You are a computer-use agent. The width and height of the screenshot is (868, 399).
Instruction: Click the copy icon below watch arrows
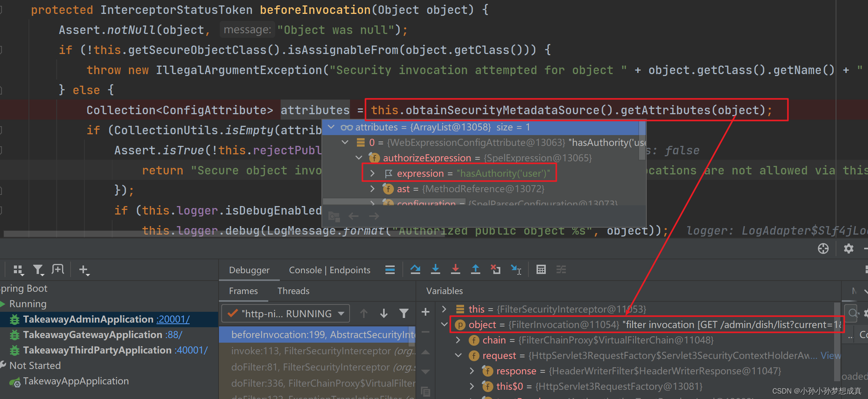click(426, 392)
